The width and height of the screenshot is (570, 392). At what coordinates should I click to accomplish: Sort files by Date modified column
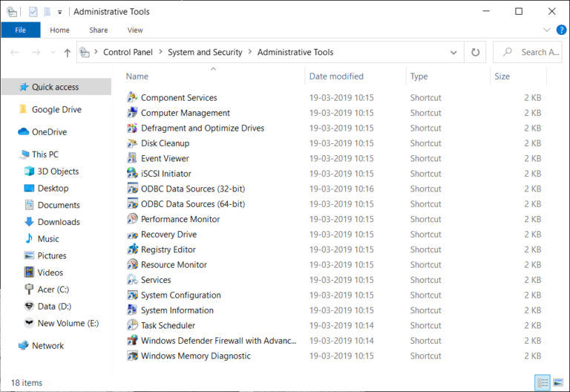[336, 76]
